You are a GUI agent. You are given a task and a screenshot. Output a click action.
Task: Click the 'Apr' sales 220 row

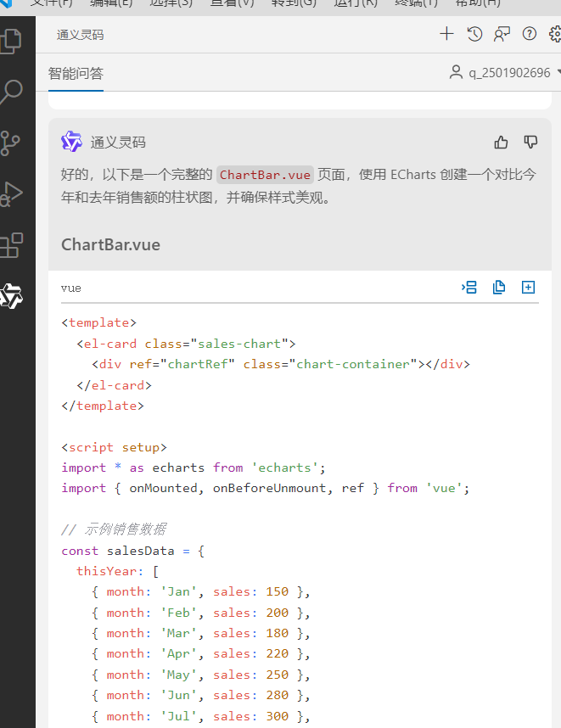[200, 653]
